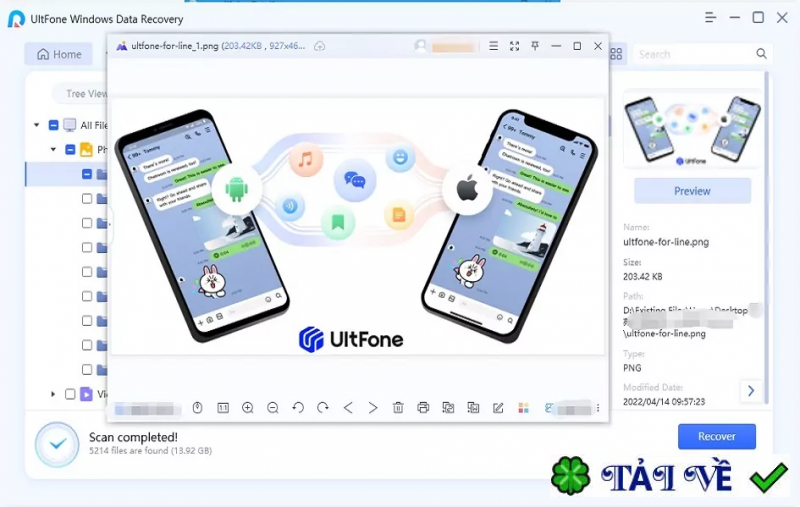Click the mouse-wheel mode icon in viewer toolbar
The width and height of the screenshot is (800, 507).
[x=197, y=408]
